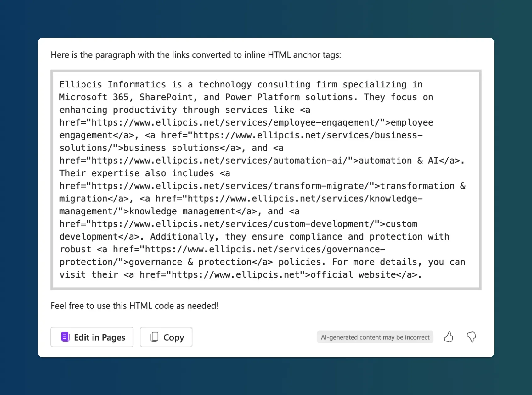Click inside the HTML code block
This screenshot has width=532, height=395.
pyautogui.click(x=266, y=179)
